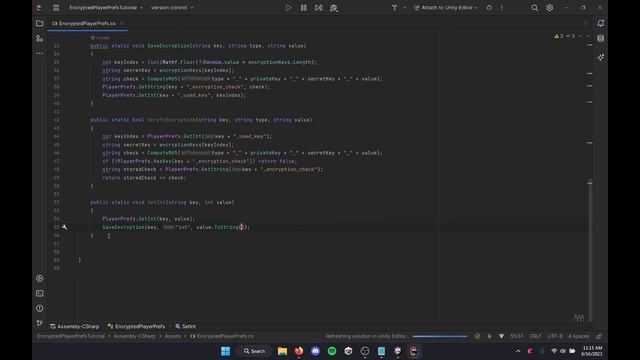Open File Explorer from taskbar
The width and height of the screenshot is (640, 360).
click(282, 351)
